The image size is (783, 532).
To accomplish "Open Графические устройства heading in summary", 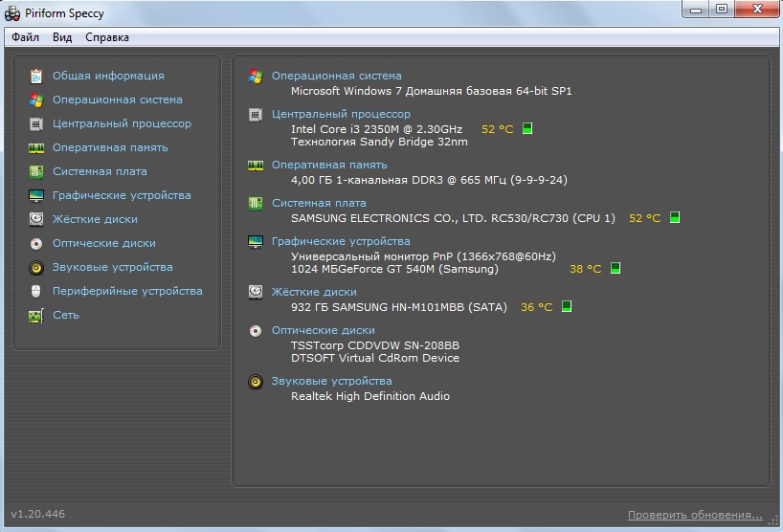I will coord(341,241).
